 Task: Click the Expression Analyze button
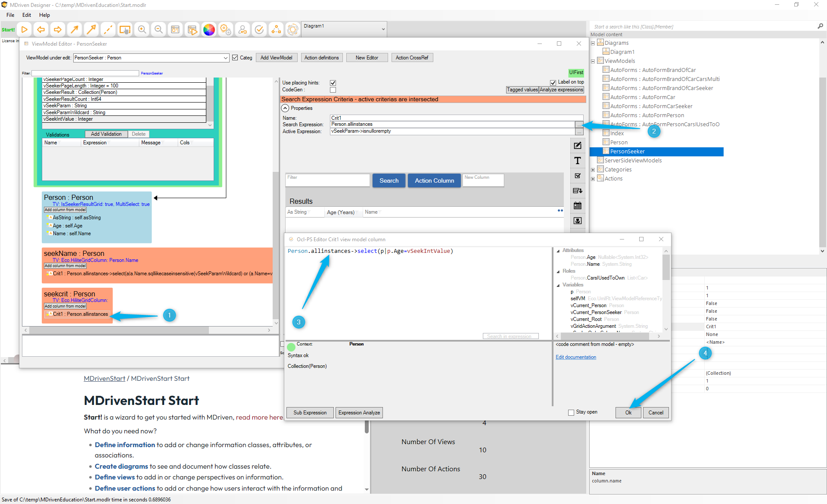pyautogui.click(x=359, y=413)
